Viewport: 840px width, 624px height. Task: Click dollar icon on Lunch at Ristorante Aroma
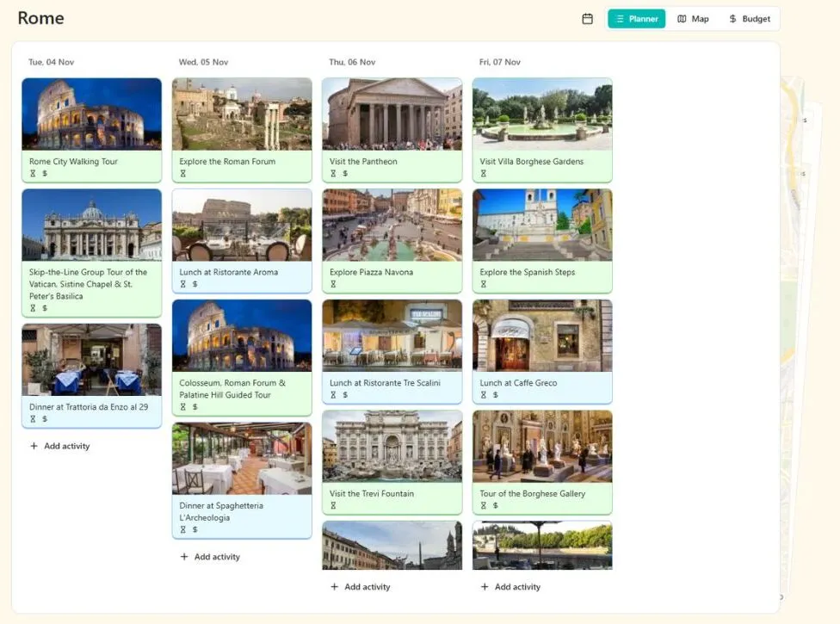pyautogui.click(x=195, y=284)
